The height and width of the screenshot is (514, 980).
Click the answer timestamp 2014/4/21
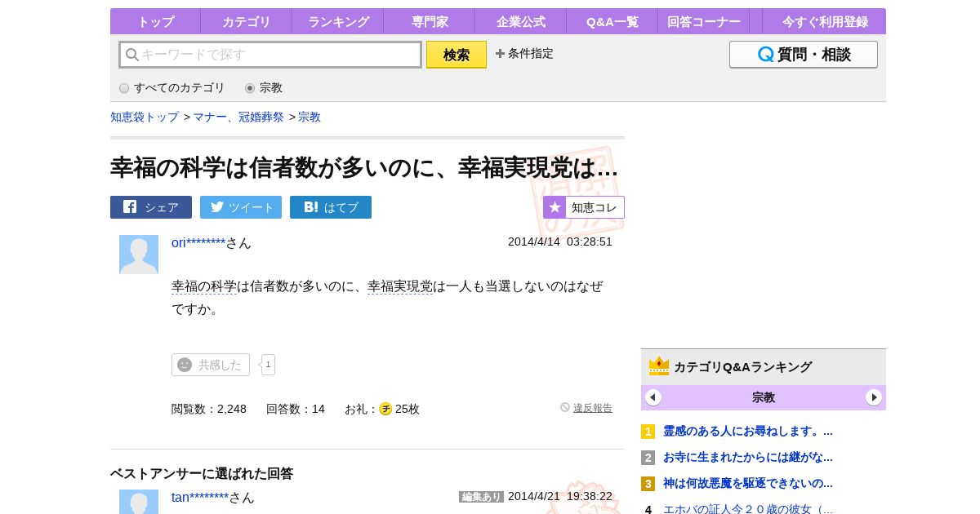click(x=560, y=496)
